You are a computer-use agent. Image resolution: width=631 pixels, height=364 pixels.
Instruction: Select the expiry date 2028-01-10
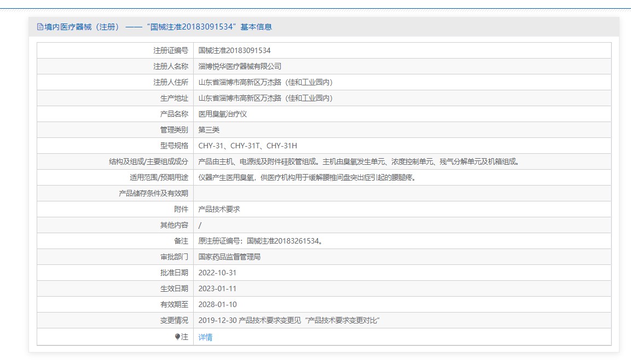pos(217,304)
